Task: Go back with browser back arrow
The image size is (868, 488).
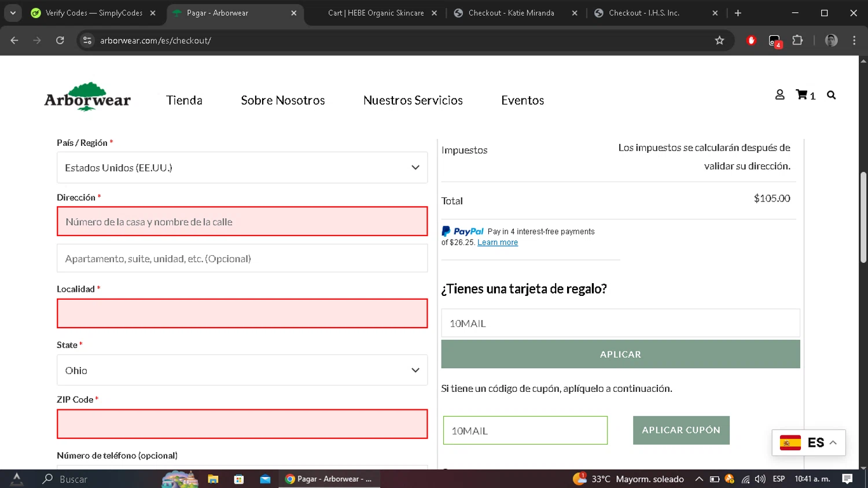Action: pyautogui.click(x=14, y=40)
